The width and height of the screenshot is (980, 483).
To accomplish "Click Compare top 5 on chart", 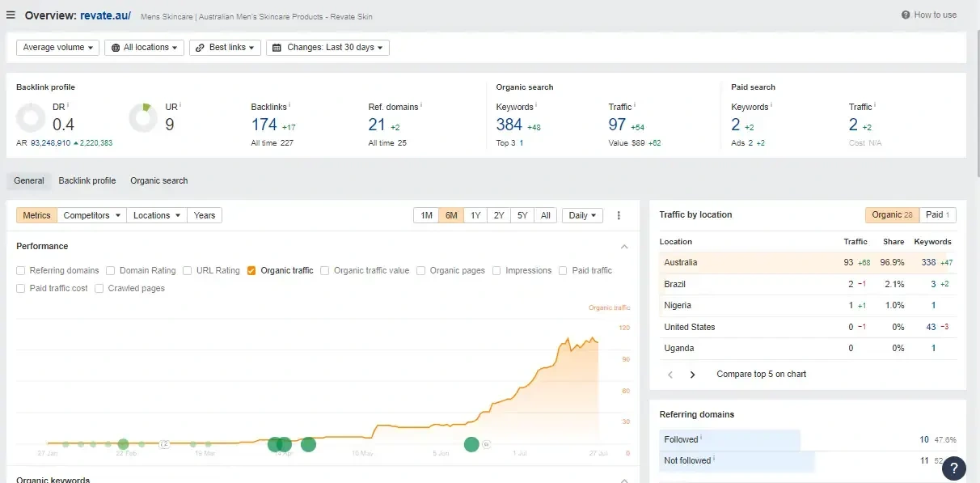I will [762, 375].
